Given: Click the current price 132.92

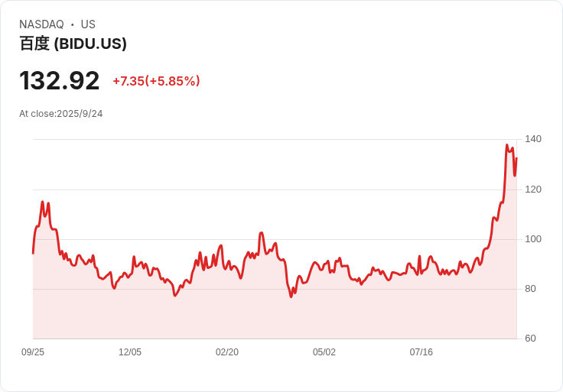Looking at the screenshot, I should click(x=60, y=81).
